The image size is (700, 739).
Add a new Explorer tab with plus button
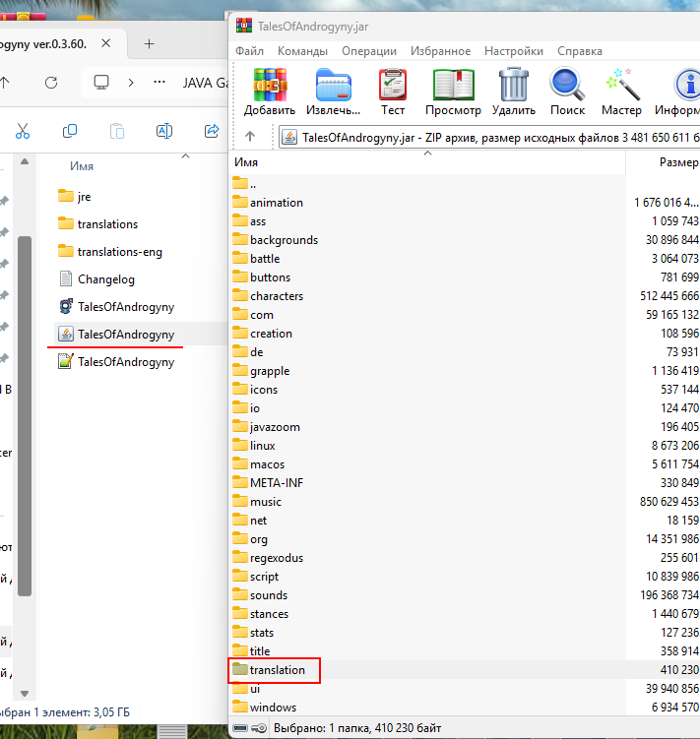click(149, 44)
